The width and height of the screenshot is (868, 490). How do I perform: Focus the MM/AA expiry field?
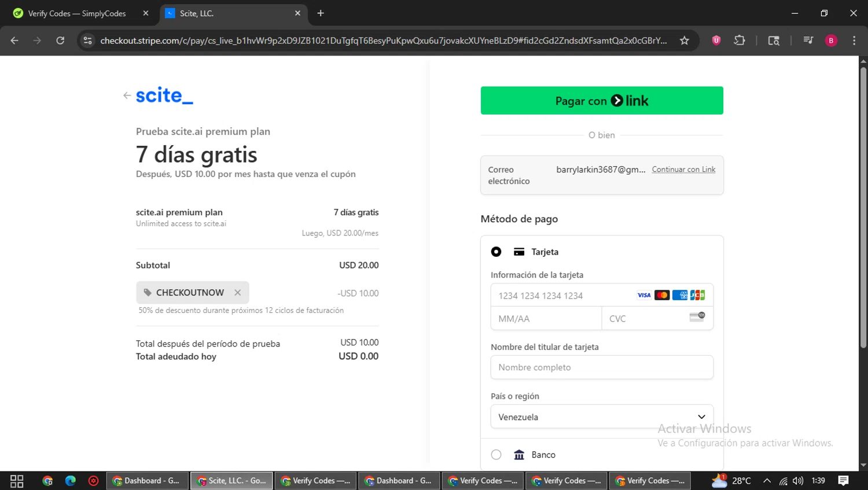click(x=546, y=319)
